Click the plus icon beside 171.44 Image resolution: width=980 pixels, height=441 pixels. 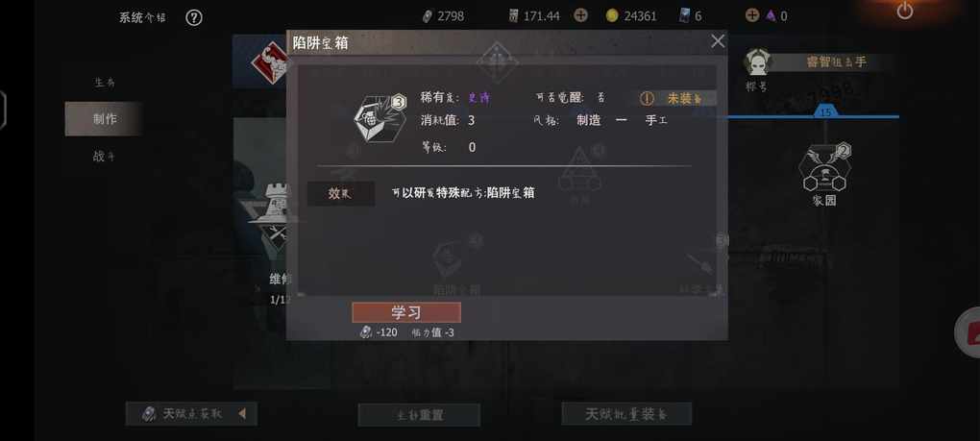(580, 15)
